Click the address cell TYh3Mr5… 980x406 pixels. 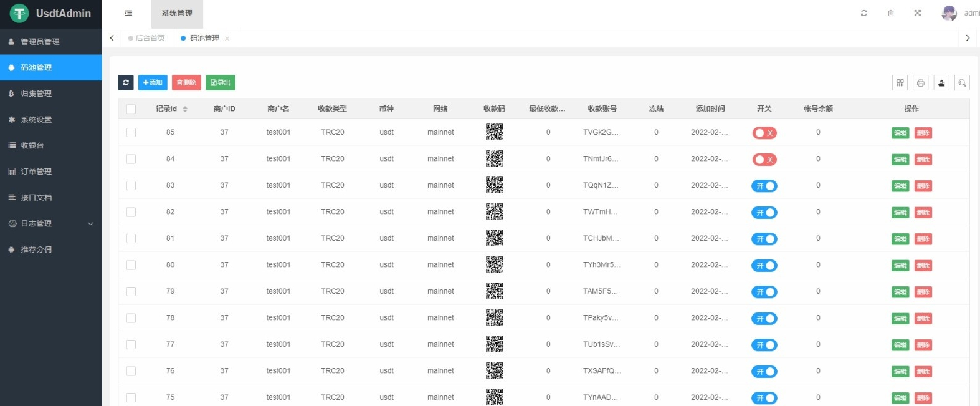(x=602, y=264)
